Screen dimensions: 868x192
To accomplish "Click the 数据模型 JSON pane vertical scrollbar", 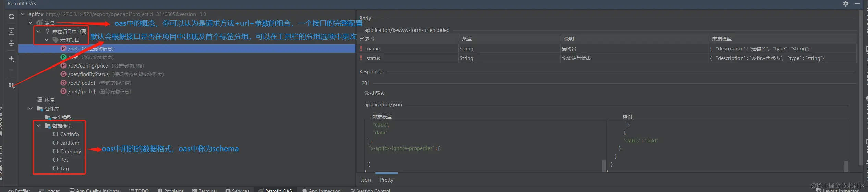I will [604, 166].
